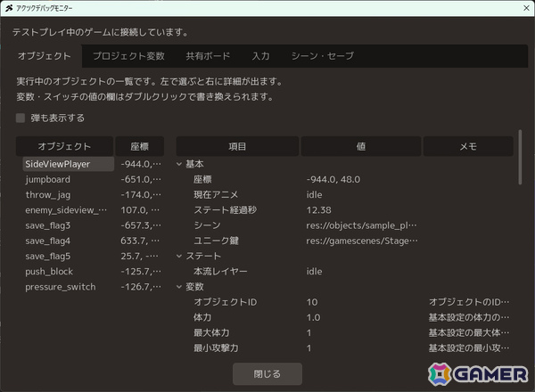
Task: Select save_flag4 in the object list
Action: (x=48, y=241)
